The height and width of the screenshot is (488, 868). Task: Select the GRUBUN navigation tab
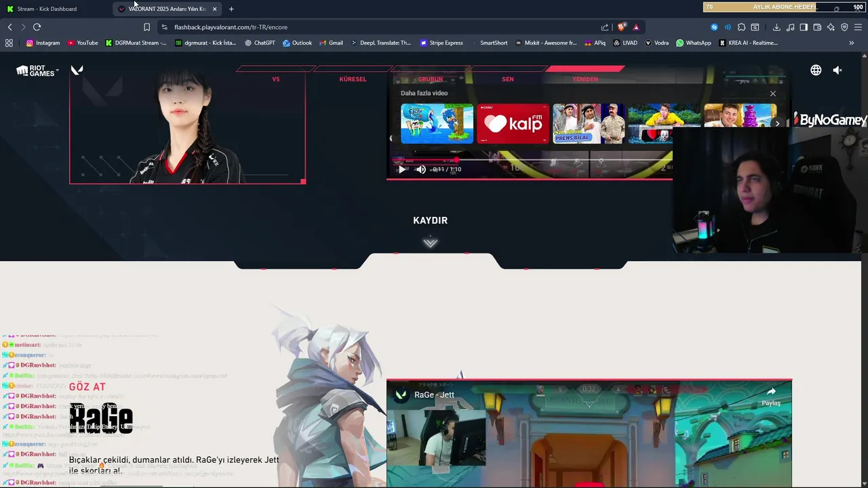click(x=430, y=79)
